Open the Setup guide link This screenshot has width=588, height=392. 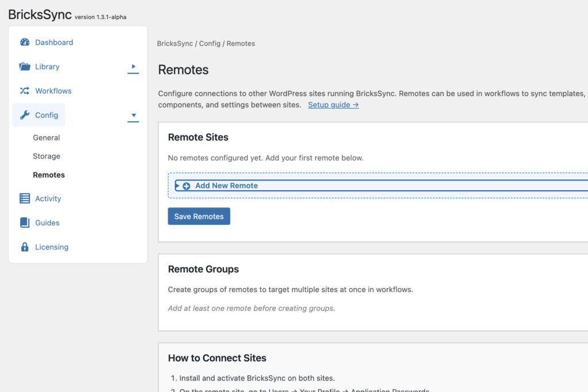point(333,105)
